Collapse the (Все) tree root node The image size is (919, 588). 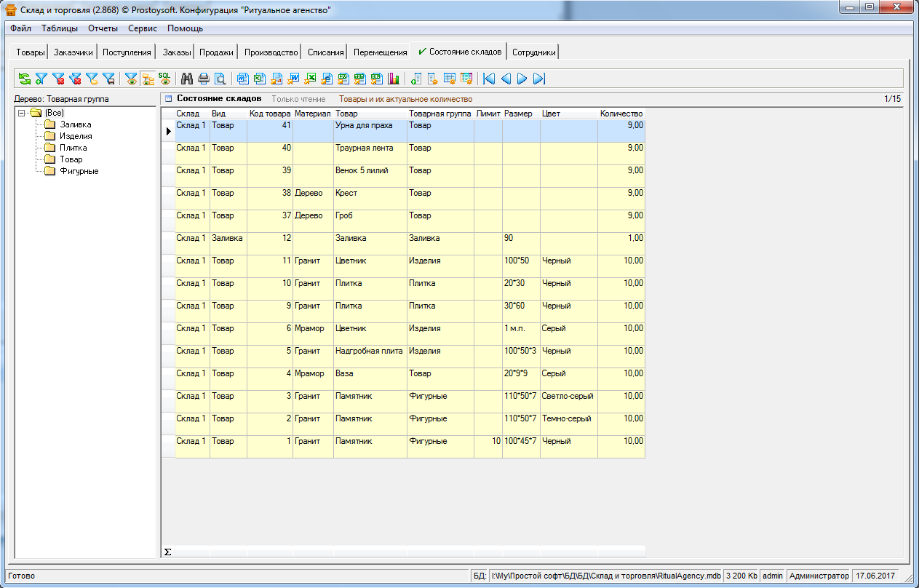(x=22, y=113)
